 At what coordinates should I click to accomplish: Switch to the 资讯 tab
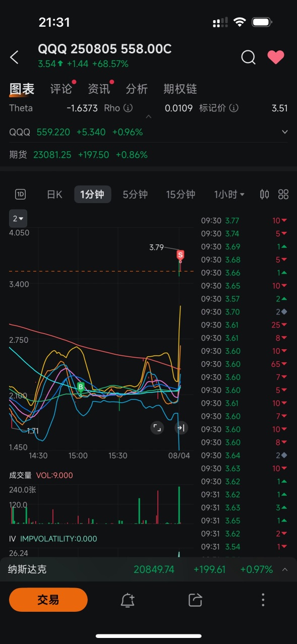(x=99, y=89)
